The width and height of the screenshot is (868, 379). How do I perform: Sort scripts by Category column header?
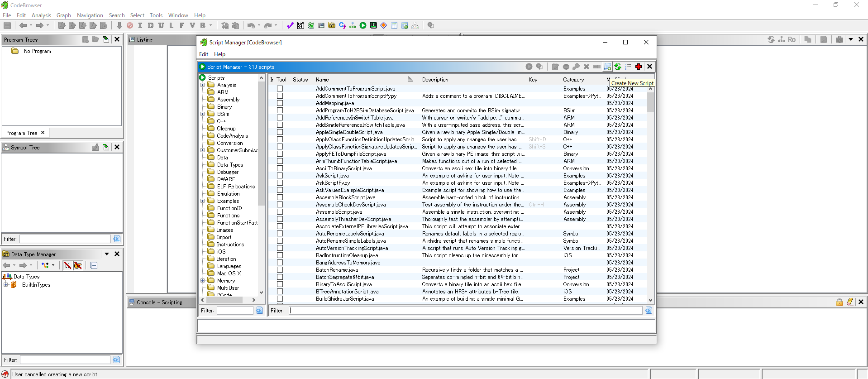coord(573,80)
